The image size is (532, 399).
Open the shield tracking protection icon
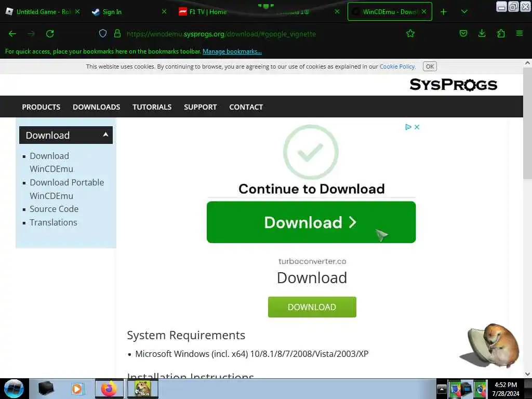(x=103, y=33)
